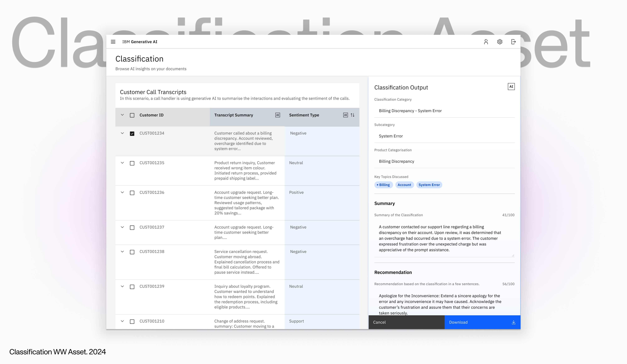Open the settings gear icon

tap(500, 42)
